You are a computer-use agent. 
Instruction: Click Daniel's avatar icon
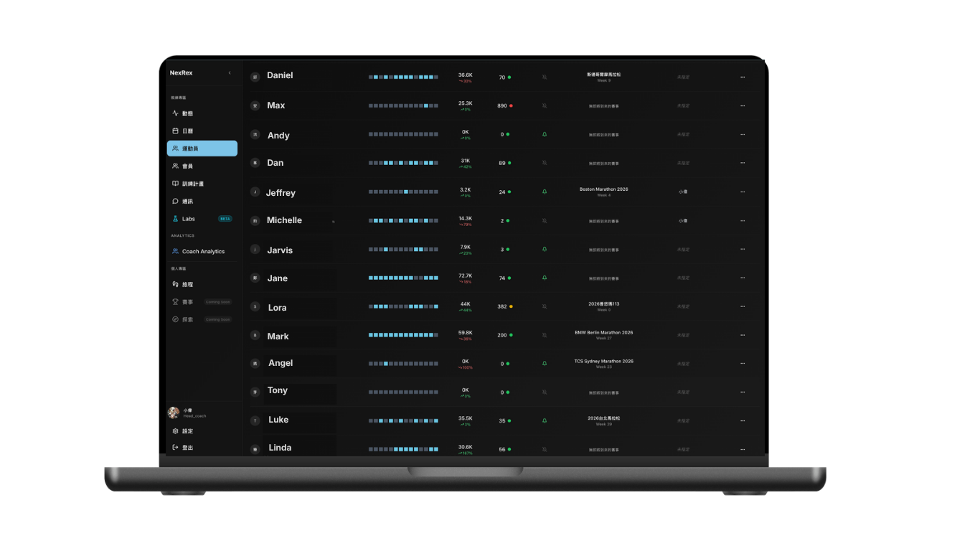[x=255, y=77]
